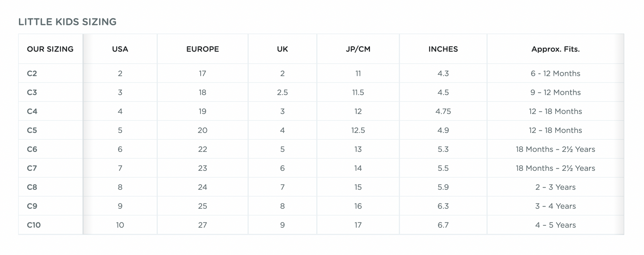Click the JP/CM column header
This screenshot has width=644, height=255.
[358, 49]
